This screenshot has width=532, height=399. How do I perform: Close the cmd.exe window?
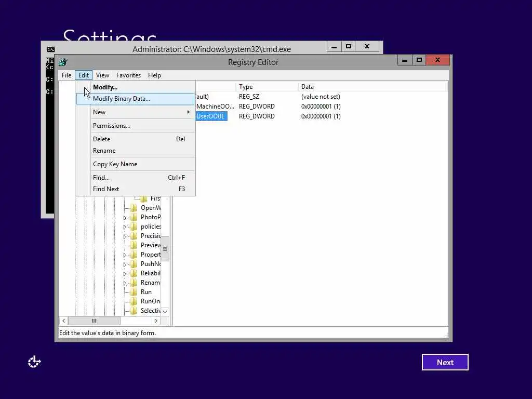[x=367, y=46]
